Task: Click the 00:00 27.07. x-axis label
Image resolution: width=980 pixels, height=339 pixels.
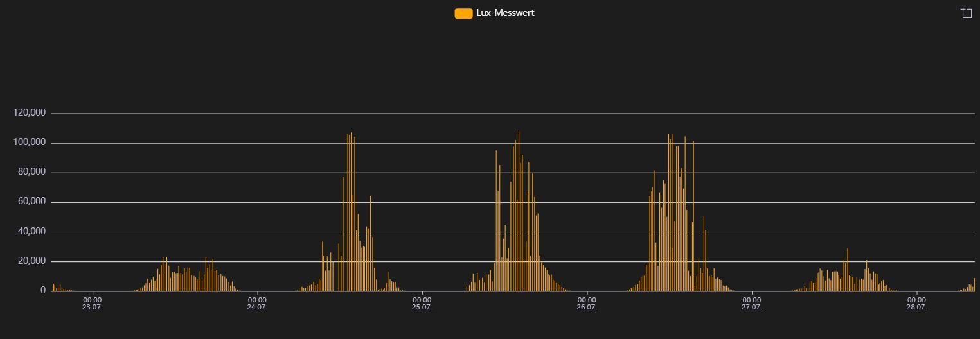Action: coord(752,303)
